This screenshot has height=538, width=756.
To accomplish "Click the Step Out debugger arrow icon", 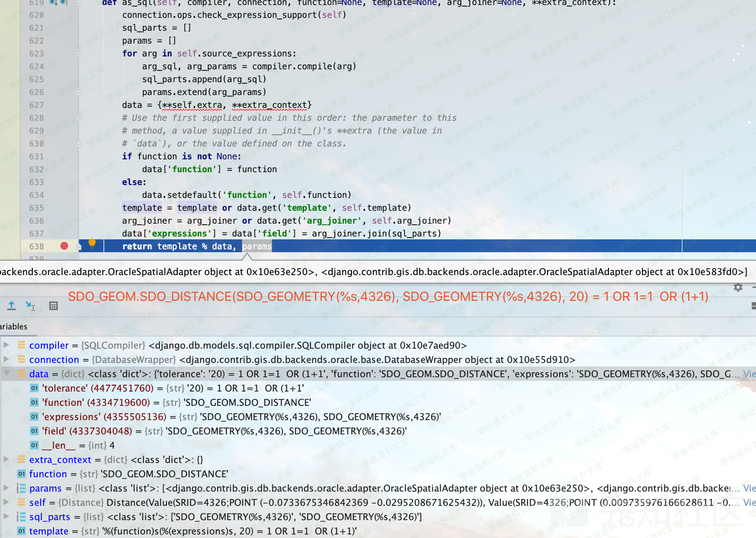I will tap(11, 306).
